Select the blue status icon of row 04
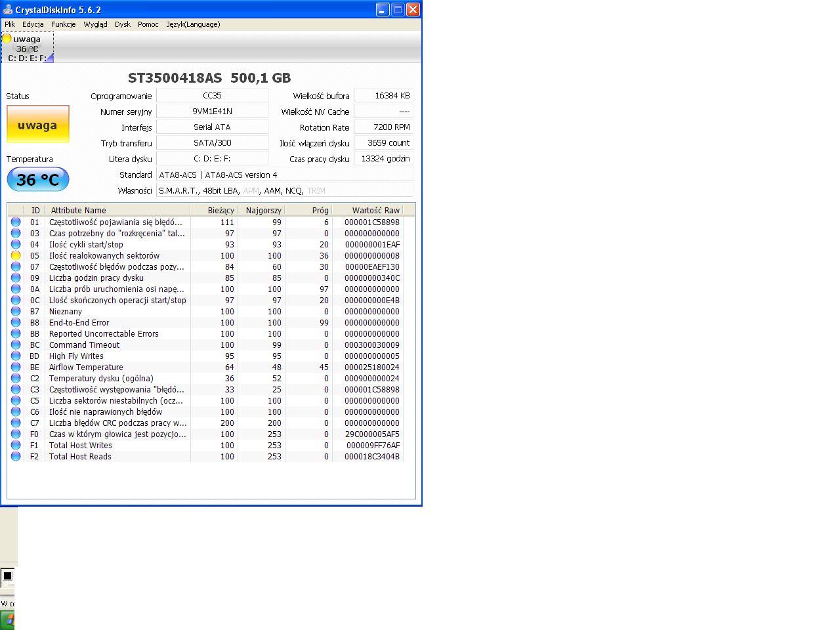This screenshot has width=840, height=630. [16, 245]
